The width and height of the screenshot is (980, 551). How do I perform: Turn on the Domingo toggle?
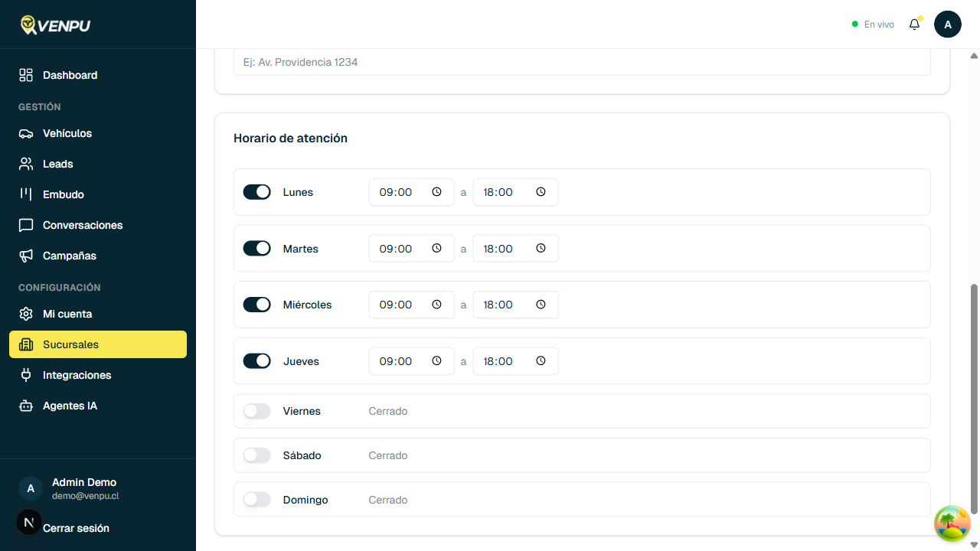click(x=256, y=499)
